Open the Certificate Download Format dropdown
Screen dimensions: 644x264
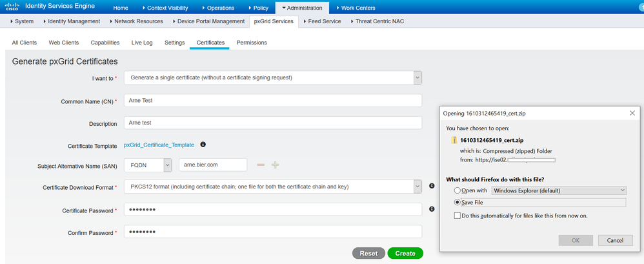click(418, 187)
